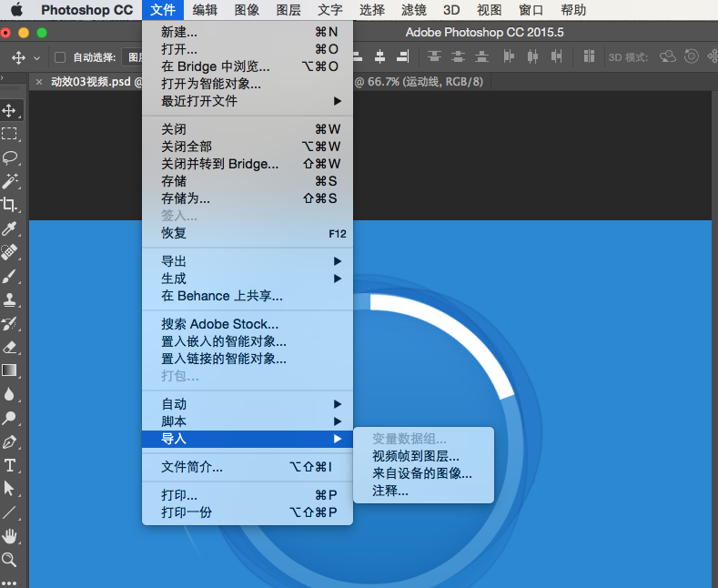This screenshot has height=588, width=718.
Task: Open the 文件 menu in menu bar
Action: point(163,10)
